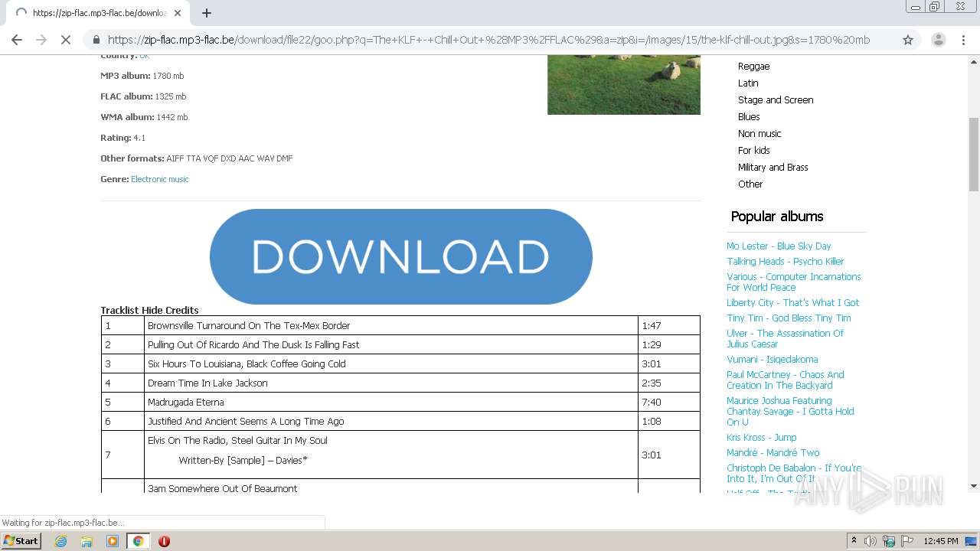This screenshot has width=980, height=551.
Task: Open the Chrome three-dot menu
Action: tap(965, 40)
